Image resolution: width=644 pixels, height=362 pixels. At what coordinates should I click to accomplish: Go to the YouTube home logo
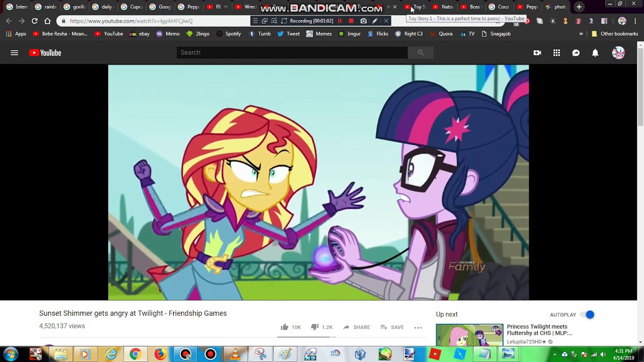45,53
